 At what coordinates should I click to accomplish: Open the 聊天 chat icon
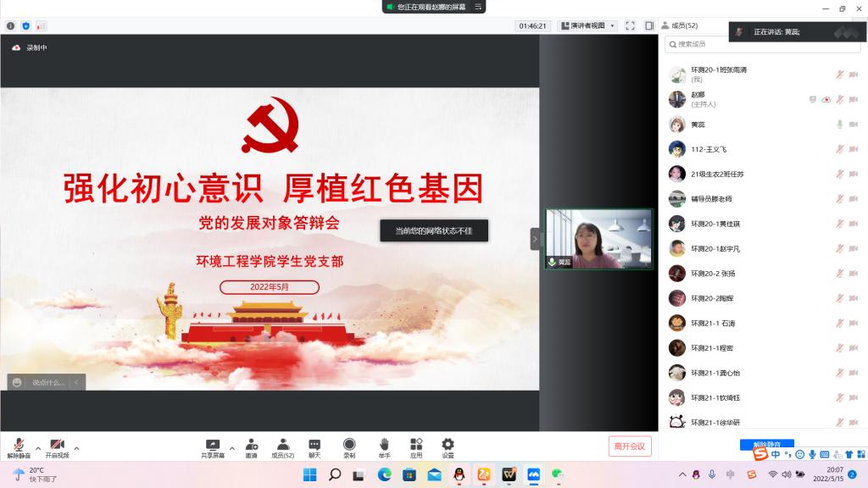(314, 445)
